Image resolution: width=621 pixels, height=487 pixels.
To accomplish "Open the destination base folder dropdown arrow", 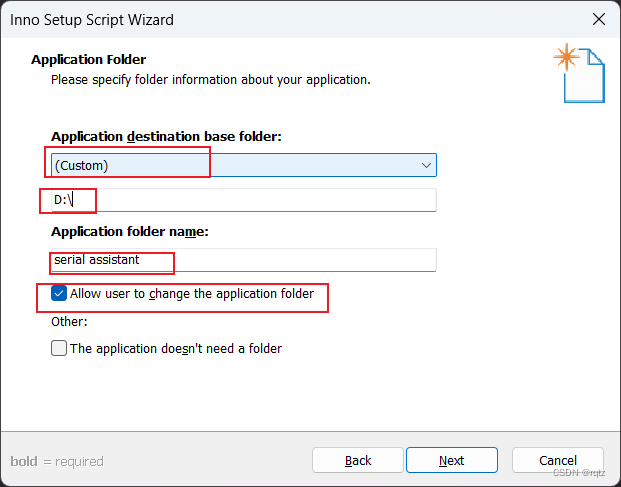I will 426,165.
